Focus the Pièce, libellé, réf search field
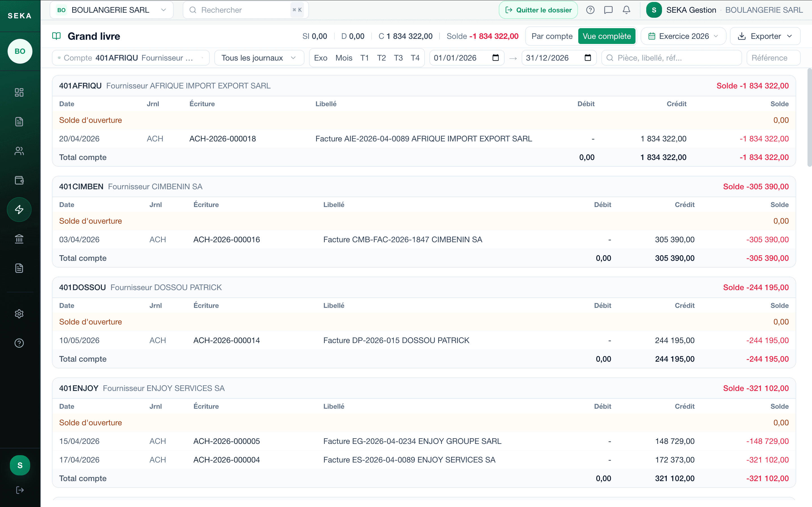The width and height of the screenshot is (812, 507). point(671,58)
